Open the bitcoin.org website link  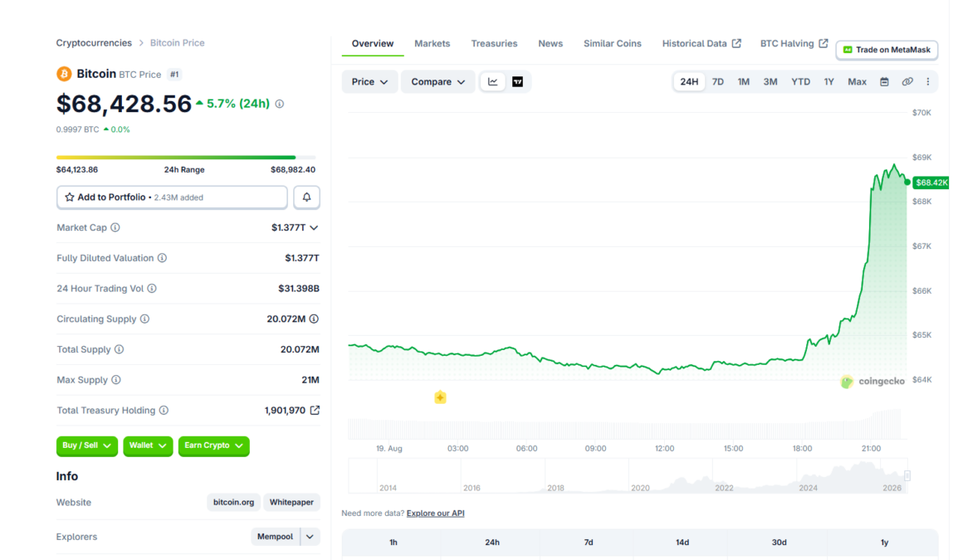click(x=233, y=503)
